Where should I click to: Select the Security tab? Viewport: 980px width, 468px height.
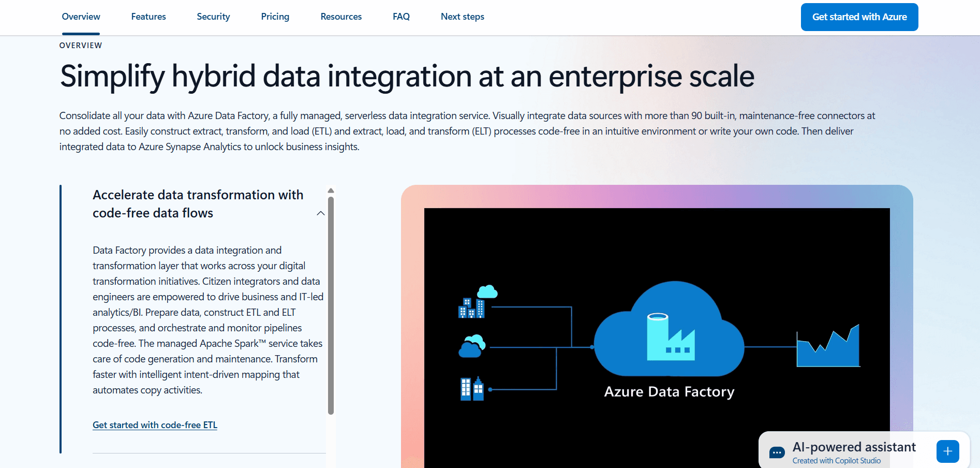[213, 17]
